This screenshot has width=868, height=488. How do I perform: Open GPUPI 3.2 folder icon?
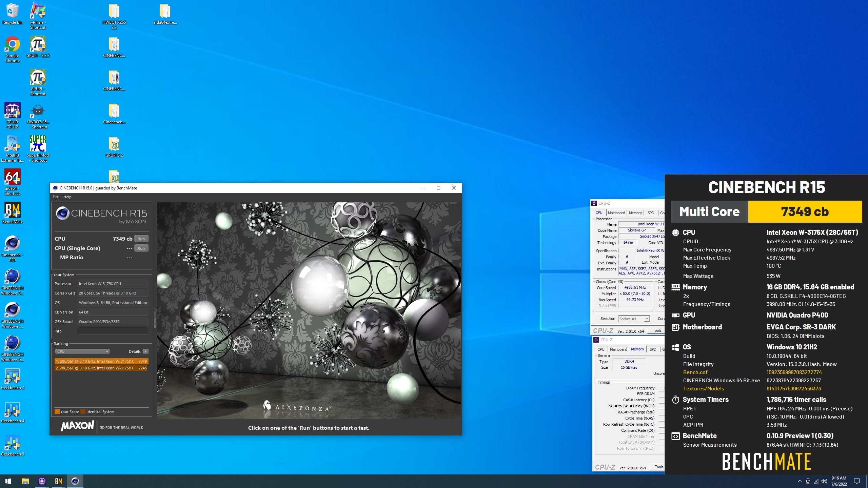(114, 147)
